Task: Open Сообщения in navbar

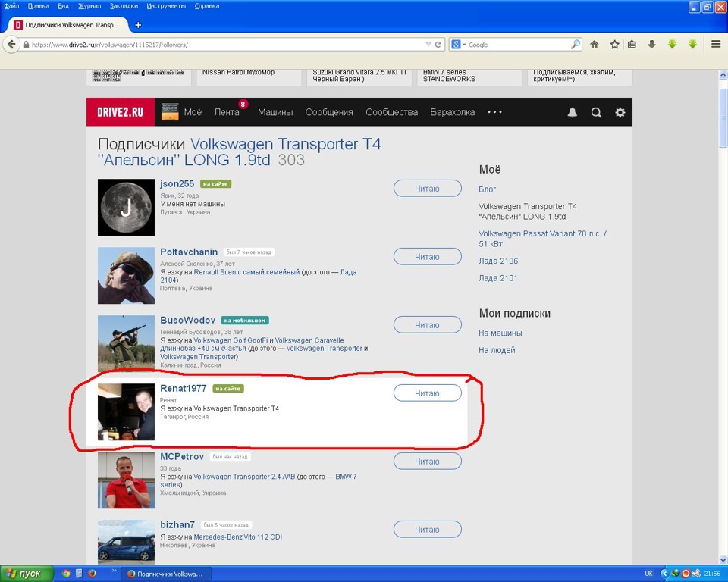Action: 329,112
